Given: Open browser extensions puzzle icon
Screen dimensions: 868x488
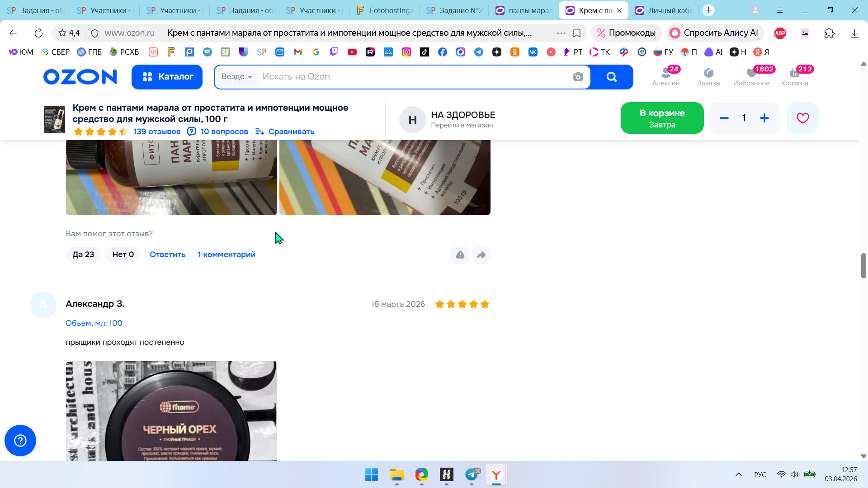Looking at the screenshot, I should pyautogui.click(x=829, y=33).
